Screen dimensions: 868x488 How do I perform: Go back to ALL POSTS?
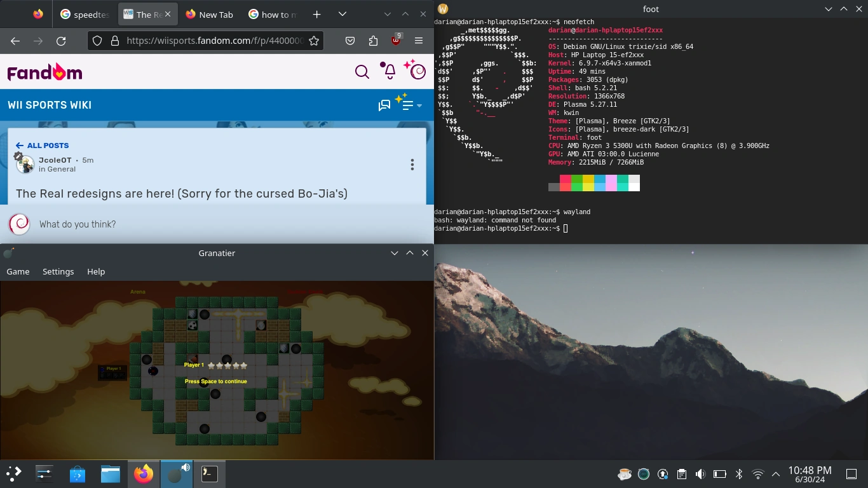point(42,145)
